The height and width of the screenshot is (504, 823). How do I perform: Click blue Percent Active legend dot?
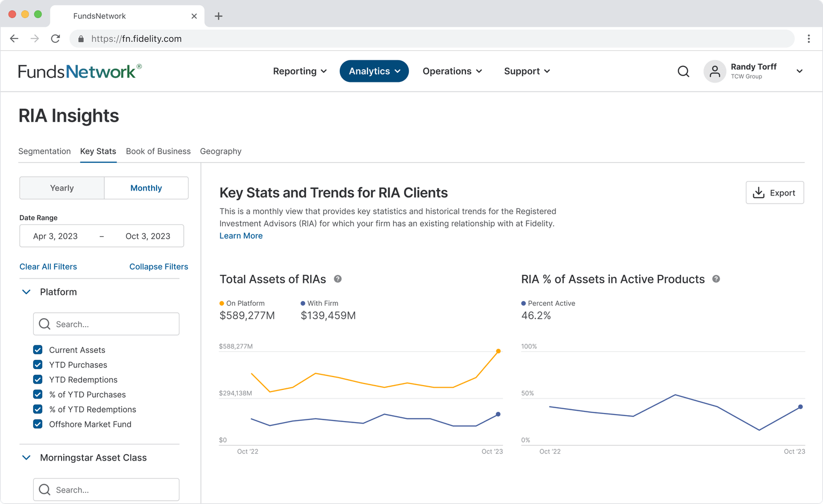(x=523, y=303)
